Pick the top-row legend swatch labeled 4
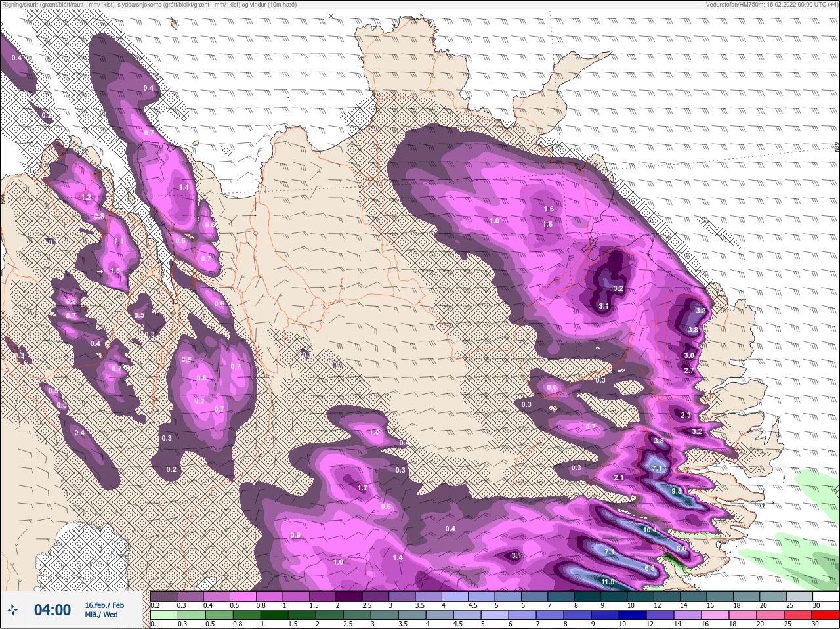The height and width of the screenshot is (629, 840). (x=455, y=596)
